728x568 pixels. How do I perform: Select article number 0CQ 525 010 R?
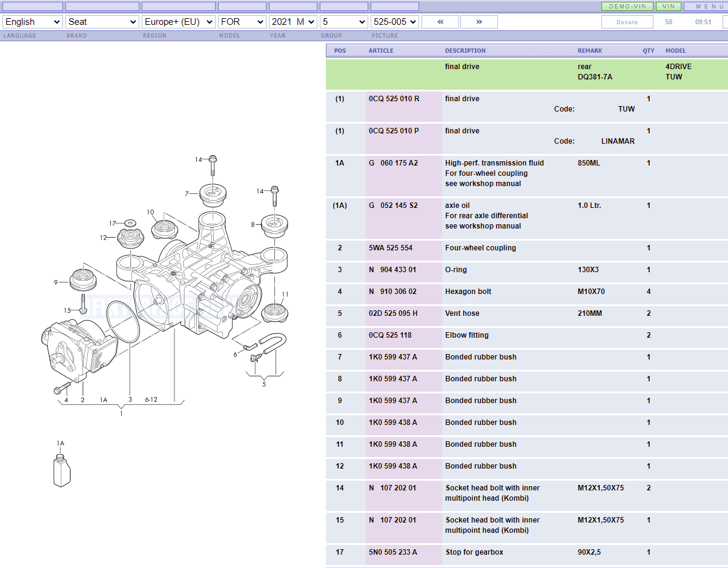pyautogui.click(x=394, y=99)
